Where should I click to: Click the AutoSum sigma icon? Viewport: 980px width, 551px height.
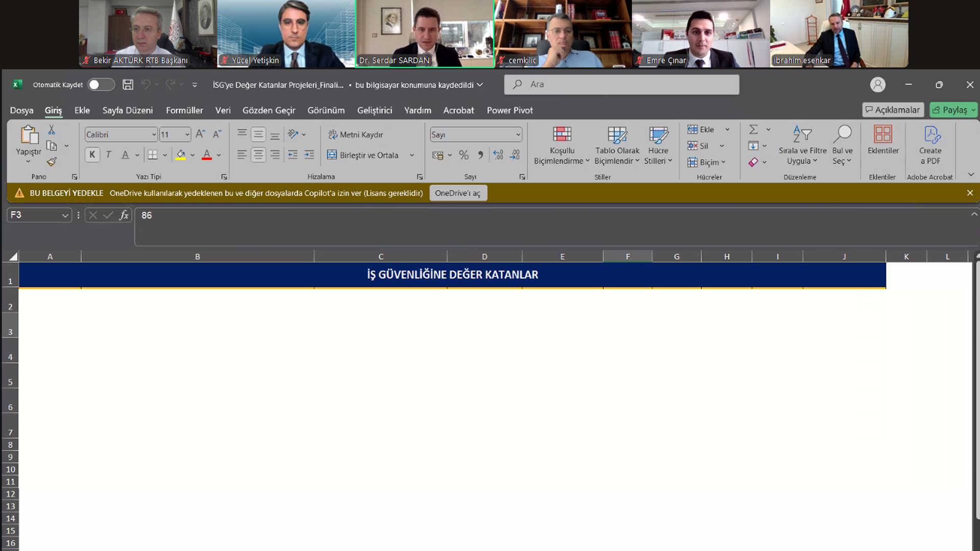tap(753, 130)
